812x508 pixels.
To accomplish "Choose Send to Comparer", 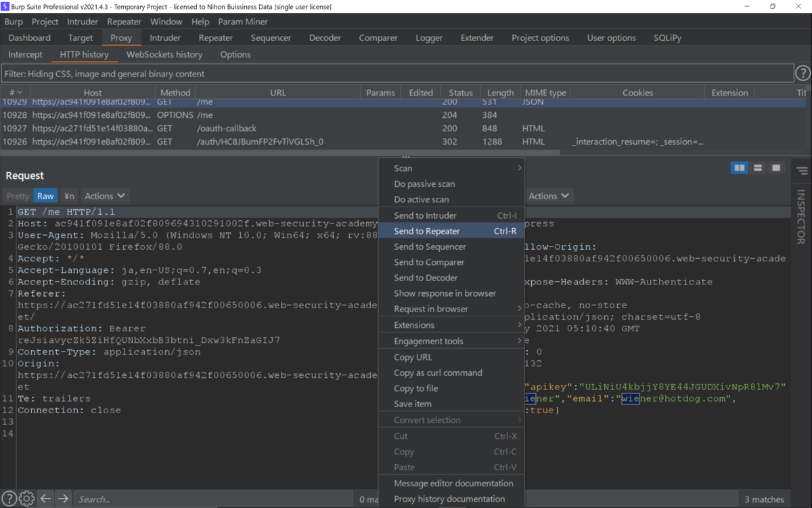I will [x=451, y=262].
